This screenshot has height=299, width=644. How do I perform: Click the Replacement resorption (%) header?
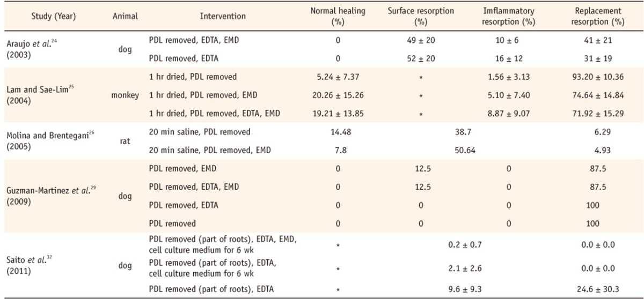coord(590,16)
